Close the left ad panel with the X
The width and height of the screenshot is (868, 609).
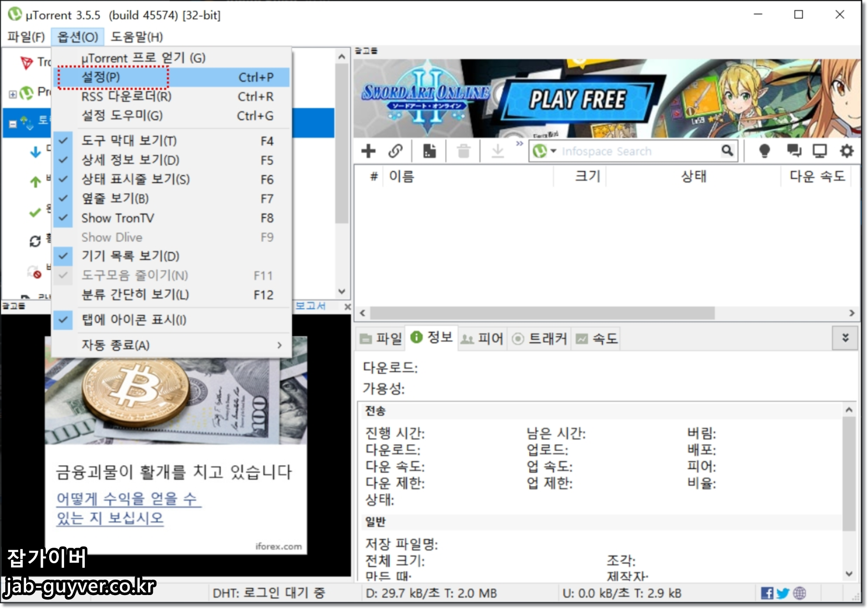(x=348, y=307)
